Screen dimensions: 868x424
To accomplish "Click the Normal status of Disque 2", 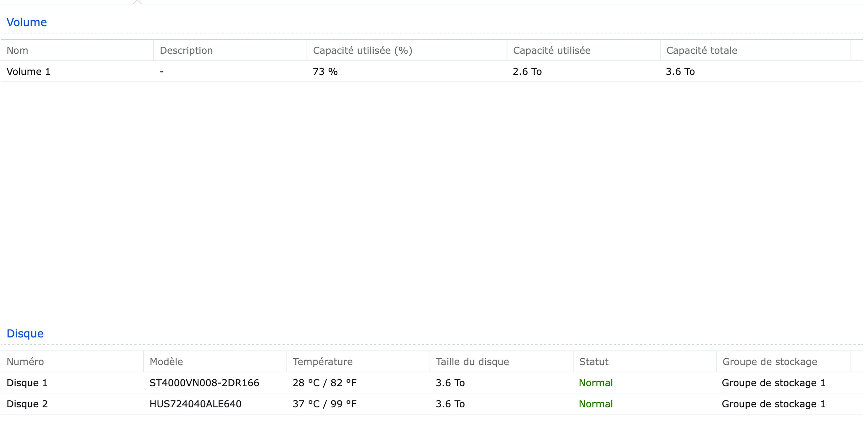I will pos(596,404).
